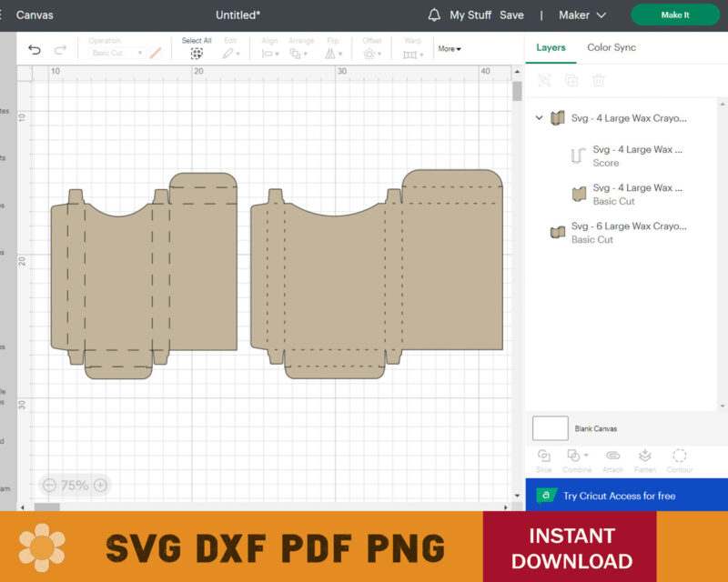Zoom in with the plus button

tap(100, 486)
